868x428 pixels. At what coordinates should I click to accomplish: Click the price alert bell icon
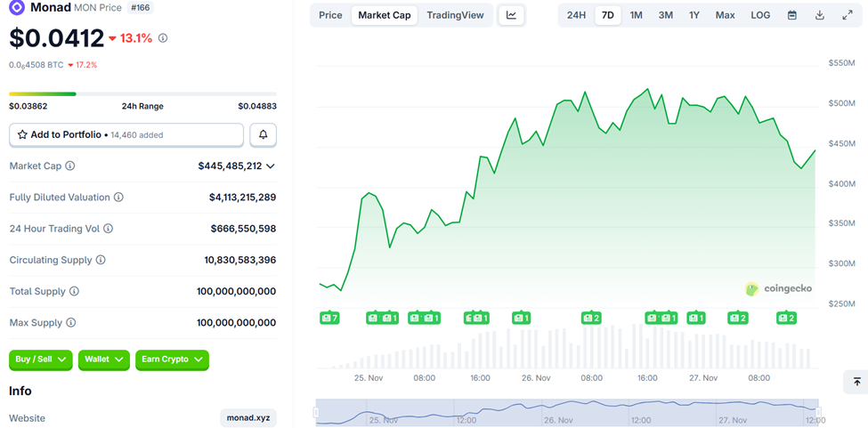pyautogui.click(x=264, y=134)
